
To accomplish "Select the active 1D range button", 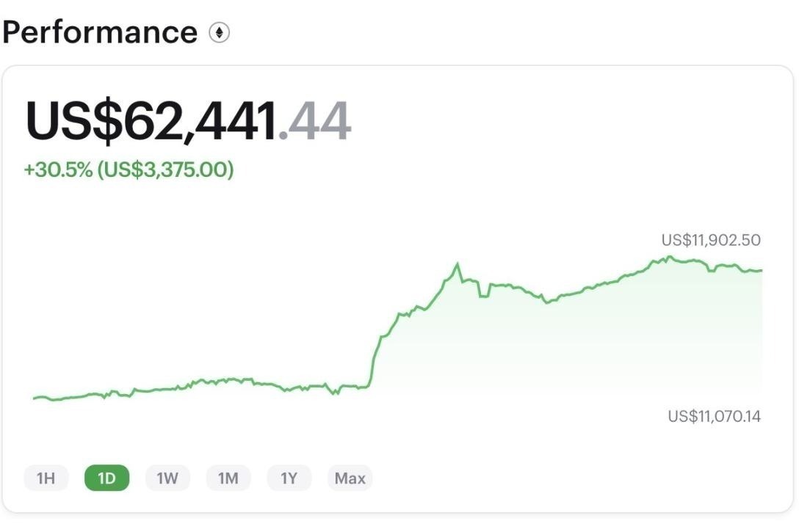I will pos(106,478).
